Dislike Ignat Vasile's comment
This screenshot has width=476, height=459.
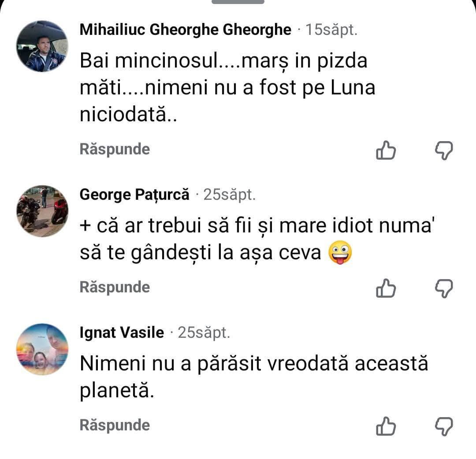[x=444, y=427]
